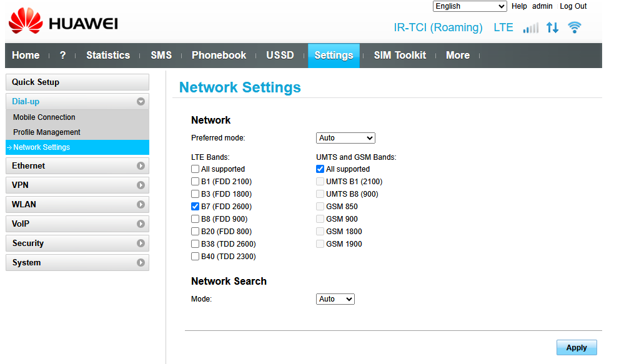The image size is (634, 364).
Task: Expand Ethernet section arrow icon
Action: [x=141, y=166]
